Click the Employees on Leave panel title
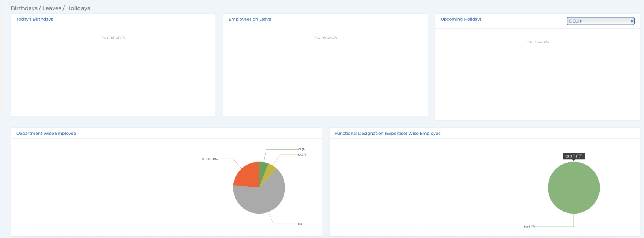 250,19
